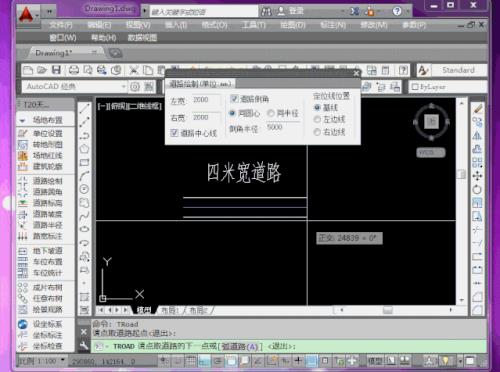Image resolution: width=500 pixels, height=372 pixels.
Task: Close the command line panel X
Action: coord(84,332)
